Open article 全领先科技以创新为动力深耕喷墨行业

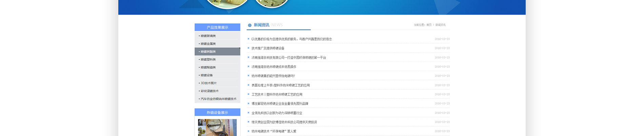point(277,113)
